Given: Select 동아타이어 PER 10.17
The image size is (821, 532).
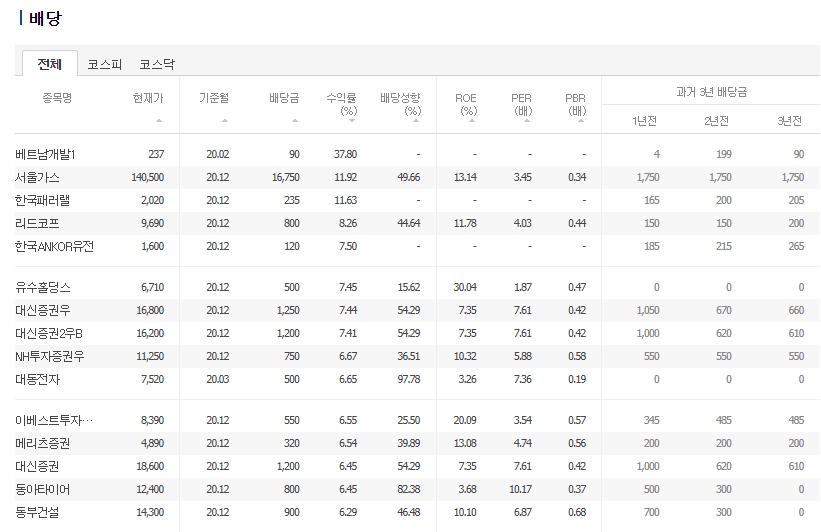Looking at the screenshot, I should pos(520,490).
